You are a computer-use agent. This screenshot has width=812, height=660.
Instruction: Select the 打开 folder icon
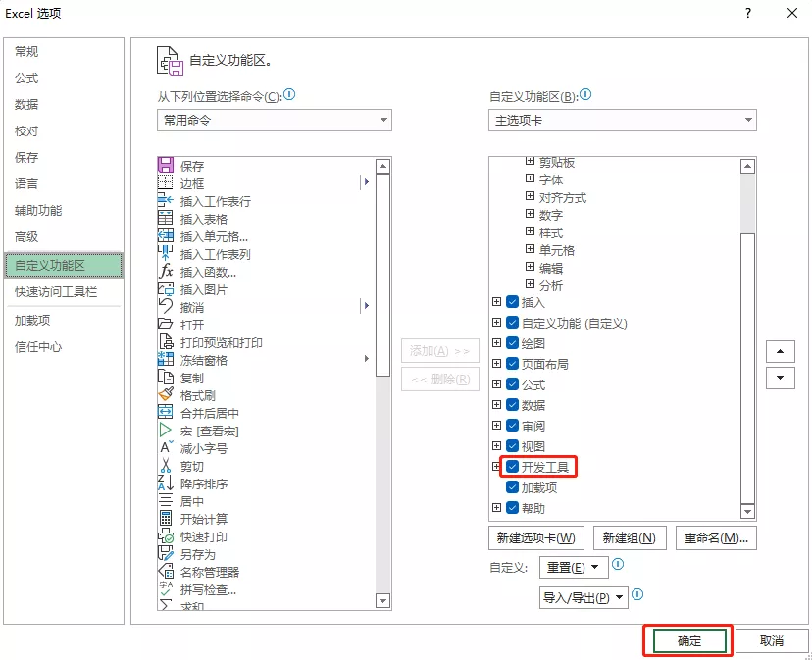point(165,325)
